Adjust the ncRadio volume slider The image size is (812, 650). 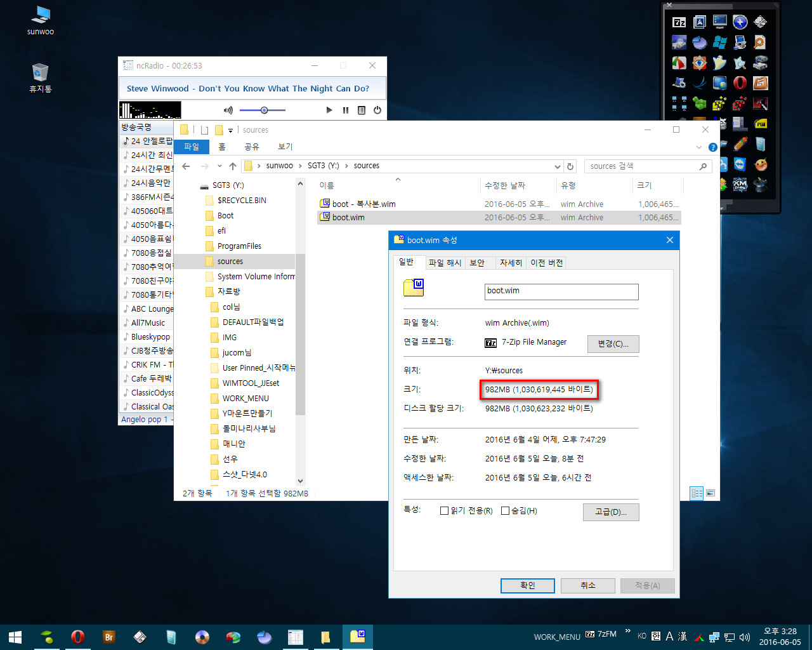coord(264,110)
